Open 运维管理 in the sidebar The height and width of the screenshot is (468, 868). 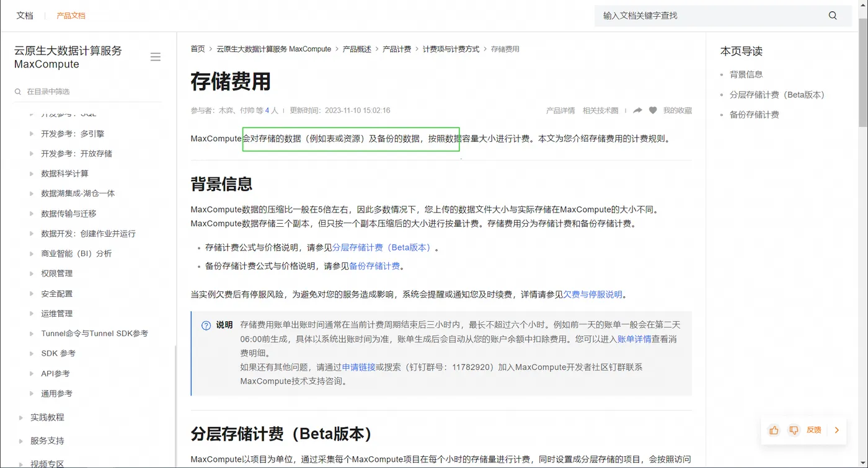pos(57,314)
